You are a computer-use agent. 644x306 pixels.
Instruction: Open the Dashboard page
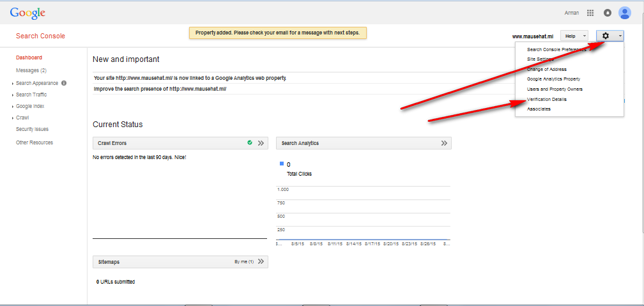click(x=29, y=57)
